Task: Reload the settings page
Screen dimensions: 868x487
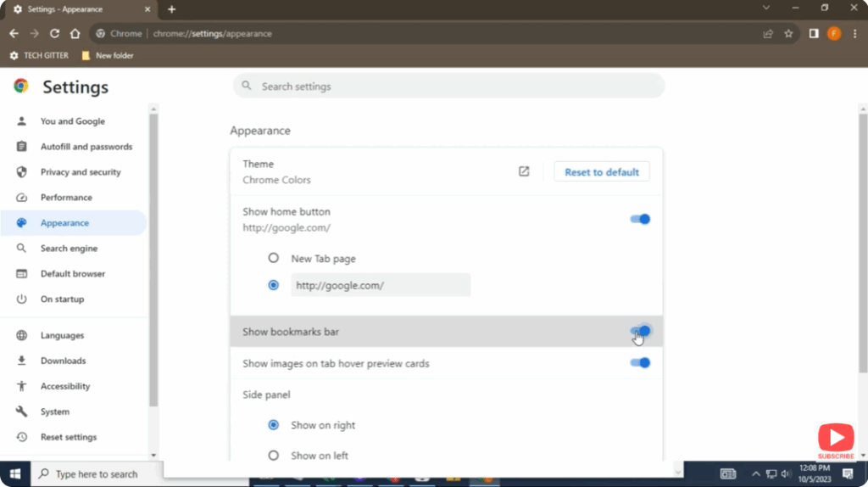Action: tap(54, 34)
